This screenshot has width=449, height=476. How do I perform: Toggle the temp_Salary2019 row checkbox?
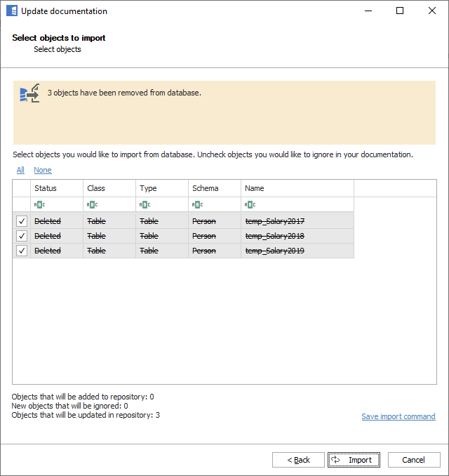tap(22, 251)
